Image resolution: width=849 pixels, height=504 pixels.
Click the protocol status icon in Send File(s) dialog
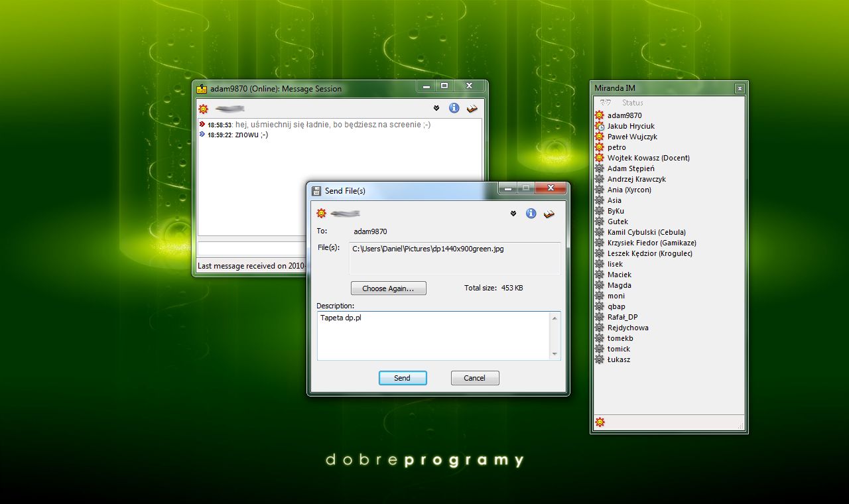coord(322,213)
